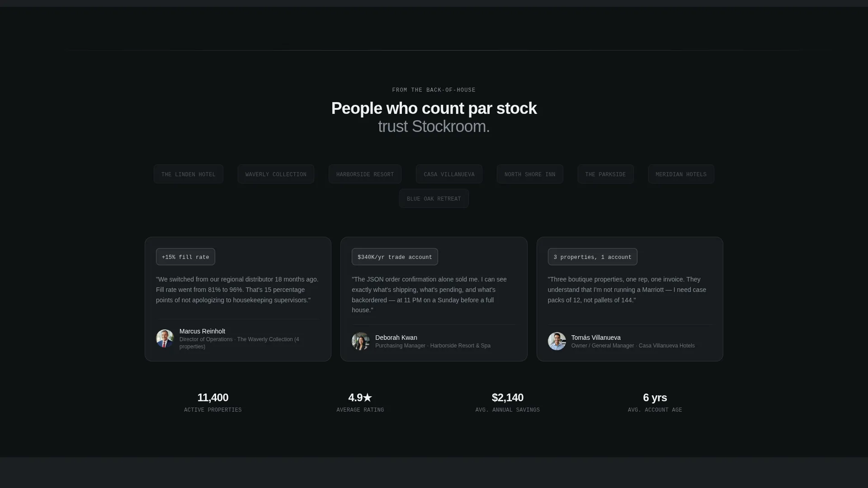Select the Waverly Collection chip
Viewport: 868px width, 488px height.
[276, 174]
